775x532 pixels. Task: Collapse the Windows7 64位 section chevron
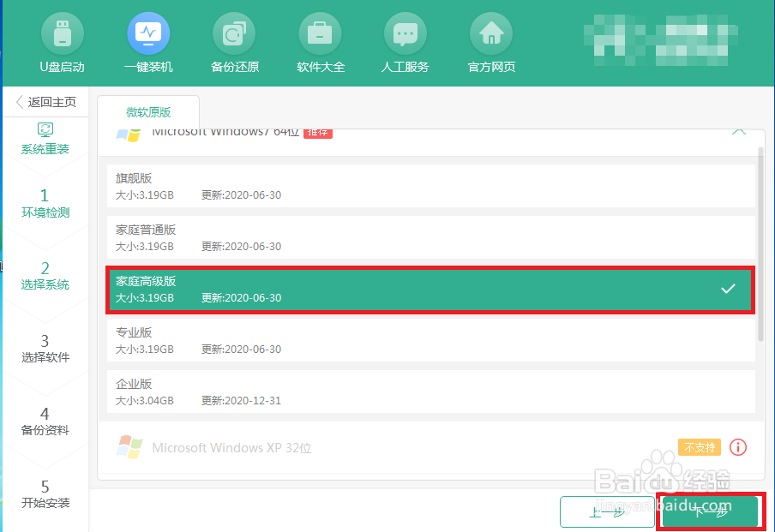(x=738, y=132)
